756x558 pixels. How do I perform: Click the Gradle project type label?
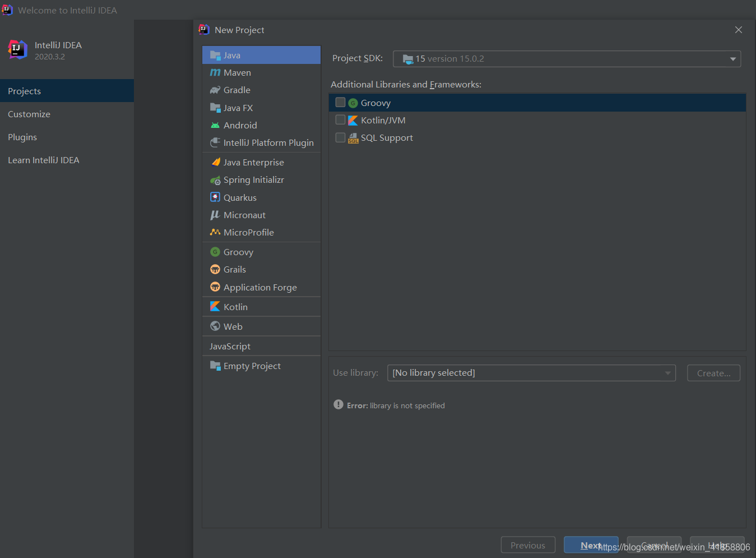pyautogui.click(x=237, y=90)
